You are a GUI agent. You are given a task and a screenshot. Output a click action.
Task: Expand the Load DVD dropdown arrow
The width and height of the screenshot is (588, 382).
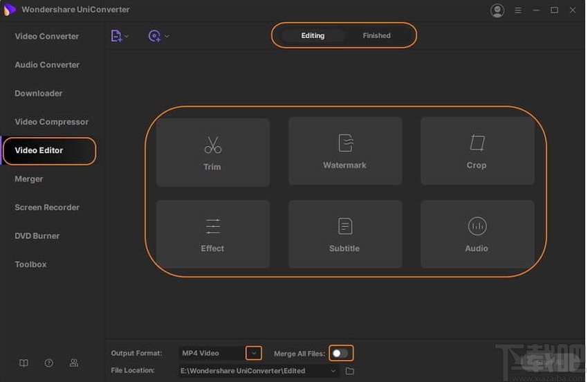pos(167,37)
